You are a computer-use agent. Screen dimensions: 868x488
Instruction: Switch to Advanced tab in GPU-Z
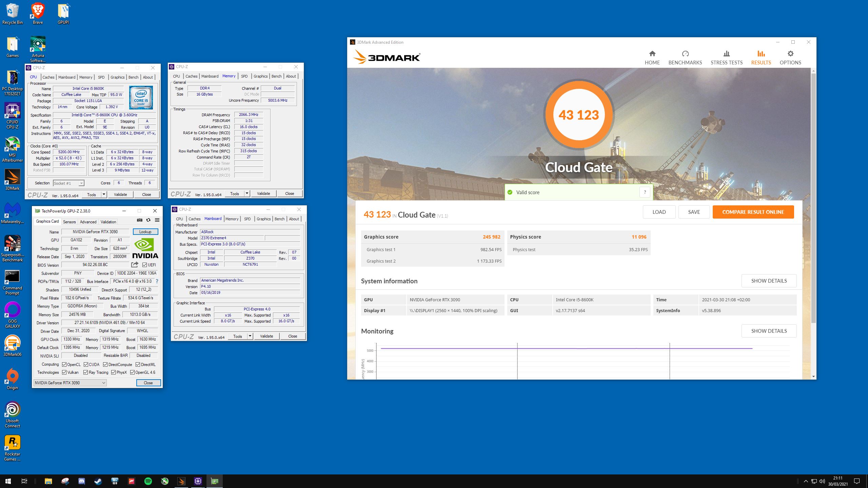click(x=88, y=222)
